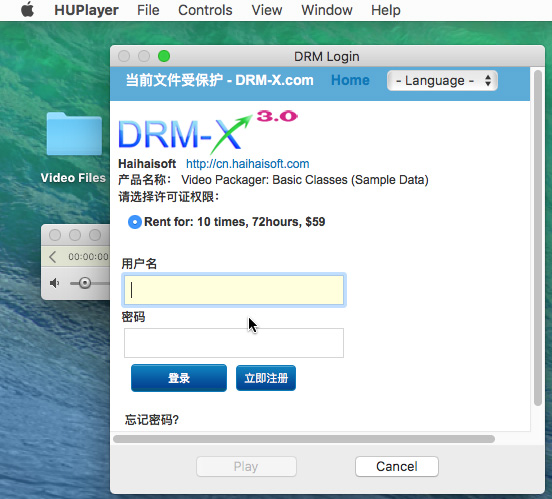Click the Home link in DRM header
Viewport: 552px width, 499px height.
[350, 80]
